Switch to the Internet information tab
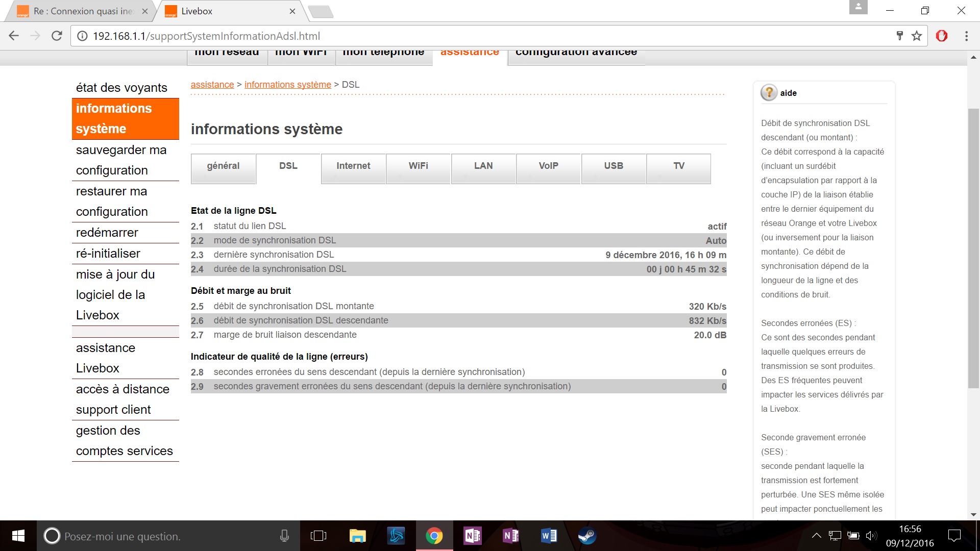The width and height of the screenshot is (980, 551). click(x=353, y=166)
